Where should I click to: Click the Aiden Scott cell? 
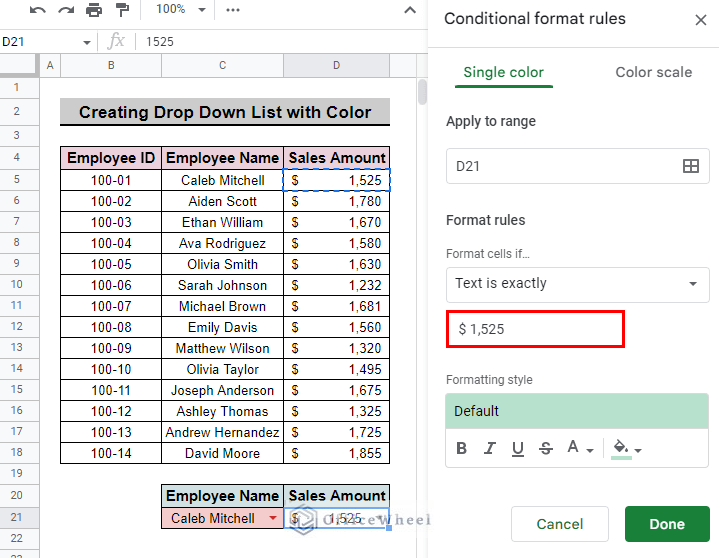[x=222, y=201]
